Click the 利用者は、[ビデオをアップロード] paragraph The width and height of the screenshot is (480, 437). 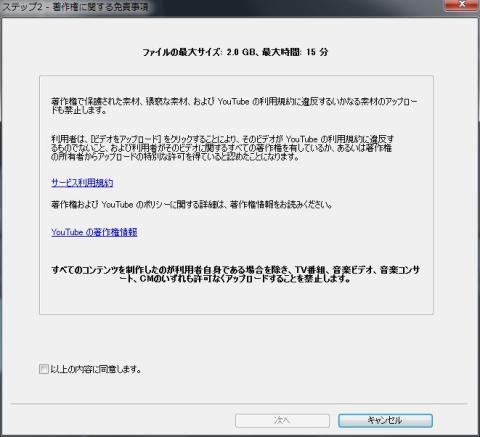point(222,148)
